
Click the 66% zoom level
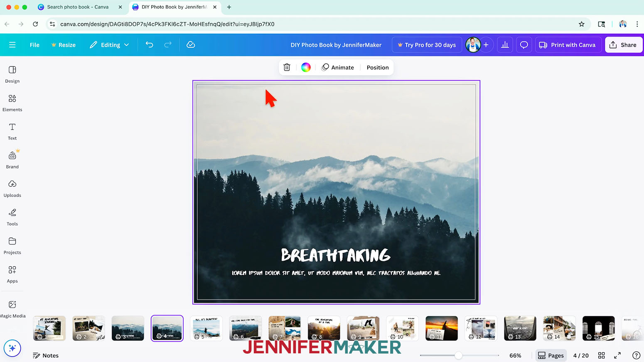click(515, 355)
